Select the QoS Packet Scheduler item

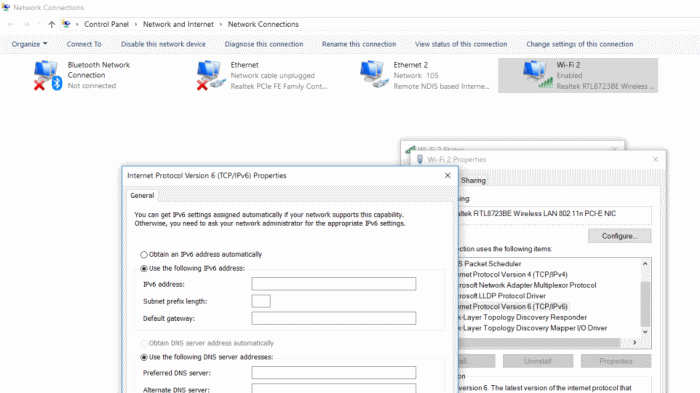(x=490, y=264)
